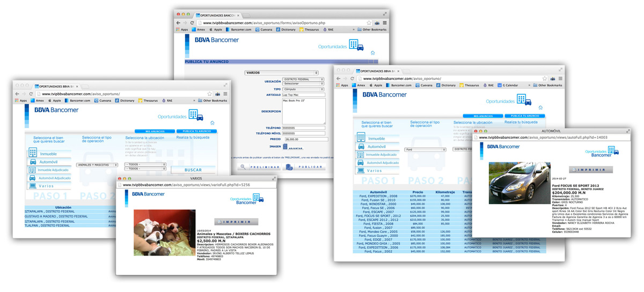Click the Ford Focus photo in AUTOMÓVIL popup
This screenshot has height=292, width=644.
click(x=519, y=184)
